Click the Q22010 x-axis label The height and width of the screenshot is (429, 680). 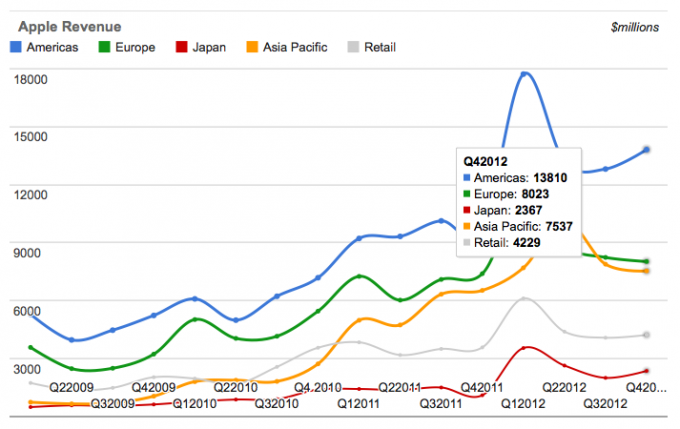(x=235, y=387)
